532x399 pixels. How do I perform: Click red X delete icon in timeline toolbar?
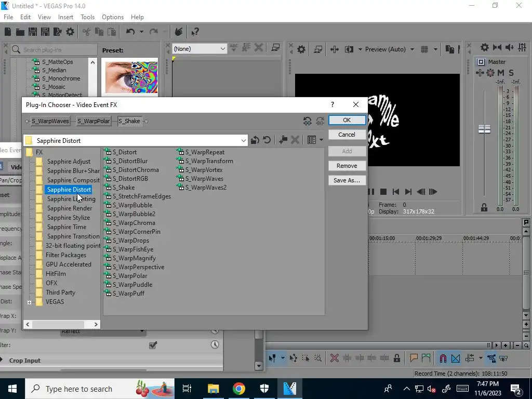pyautogui.click(x=334, y=358)
